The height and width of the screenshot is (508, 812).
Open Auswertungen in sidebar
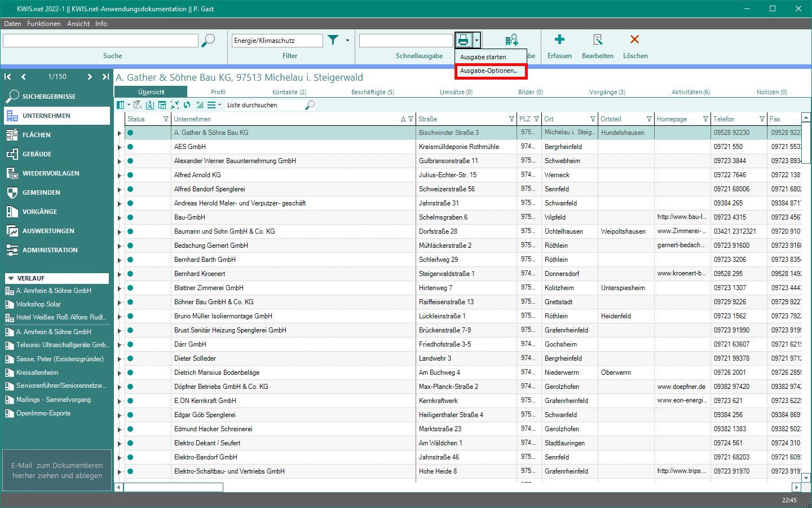tap(56, 231)
